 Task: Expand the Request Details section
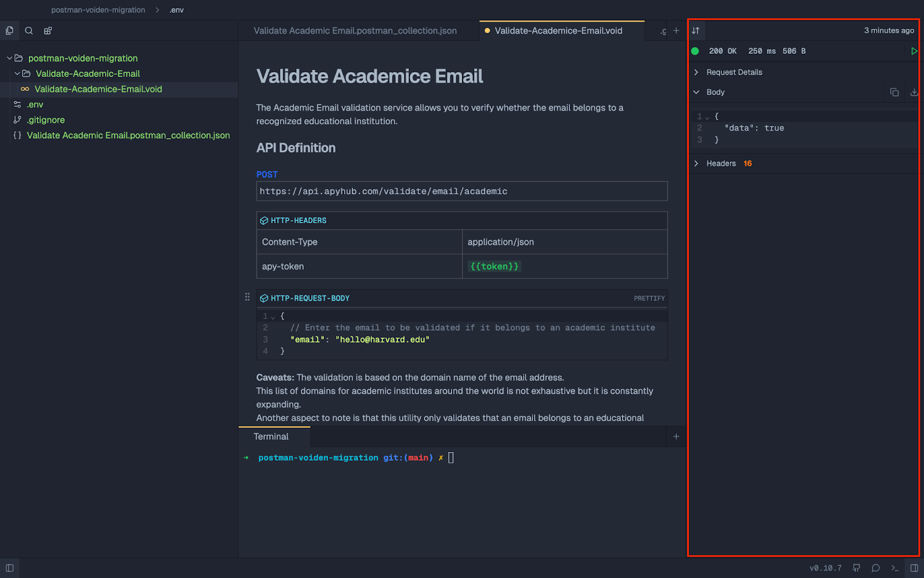[x=696, y=72]
